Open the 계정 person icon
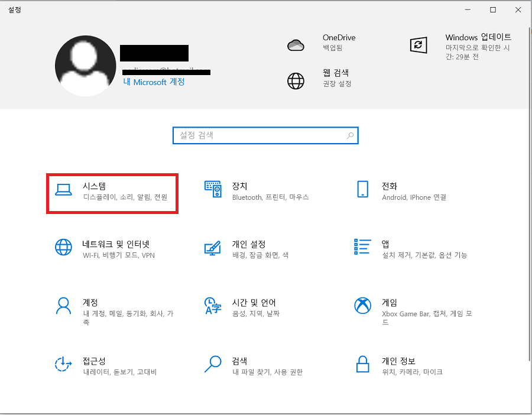The width and height of the screenshot is (532, 415). [63, 306]
